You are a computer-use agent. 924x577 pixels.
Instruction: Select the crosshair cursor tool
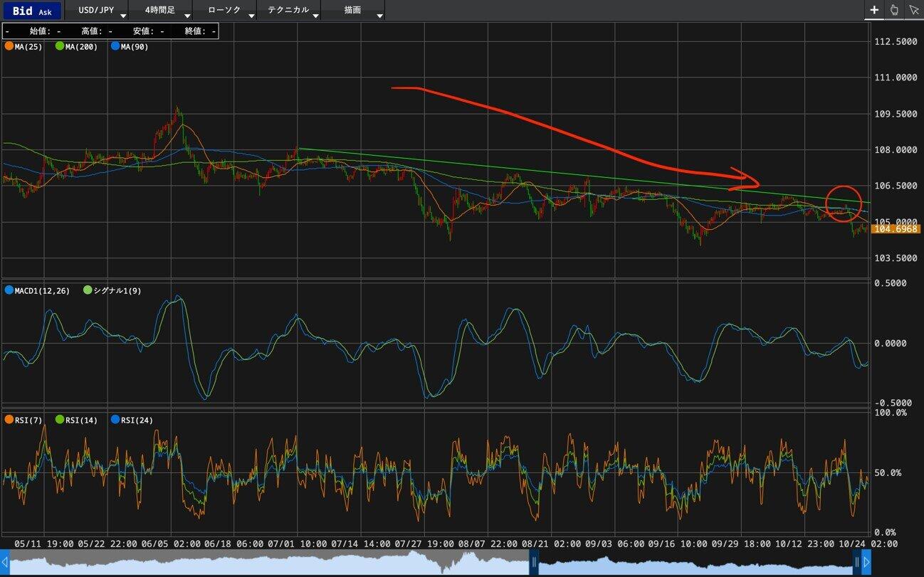[x=874, y=10]
